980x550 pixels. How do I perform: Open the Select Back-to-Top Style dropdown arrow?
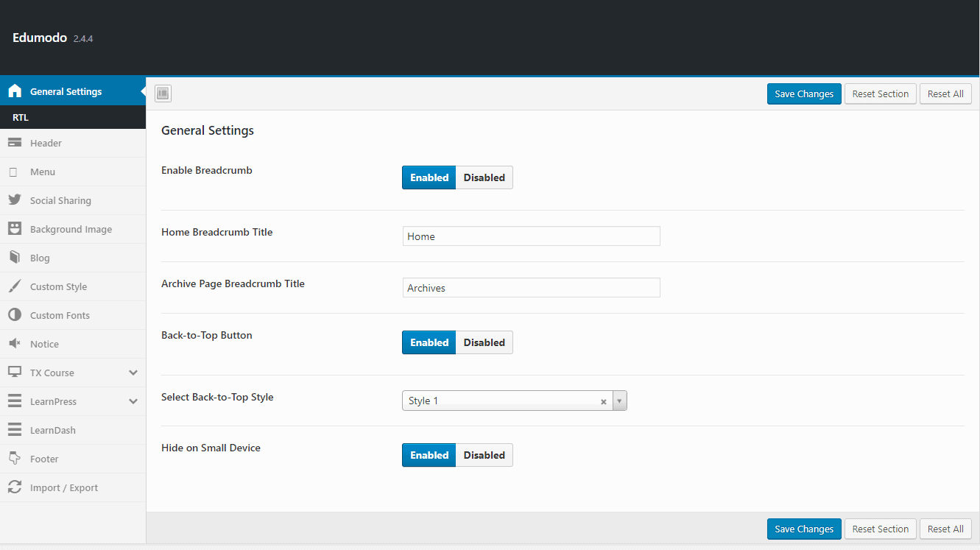point(619,401)
